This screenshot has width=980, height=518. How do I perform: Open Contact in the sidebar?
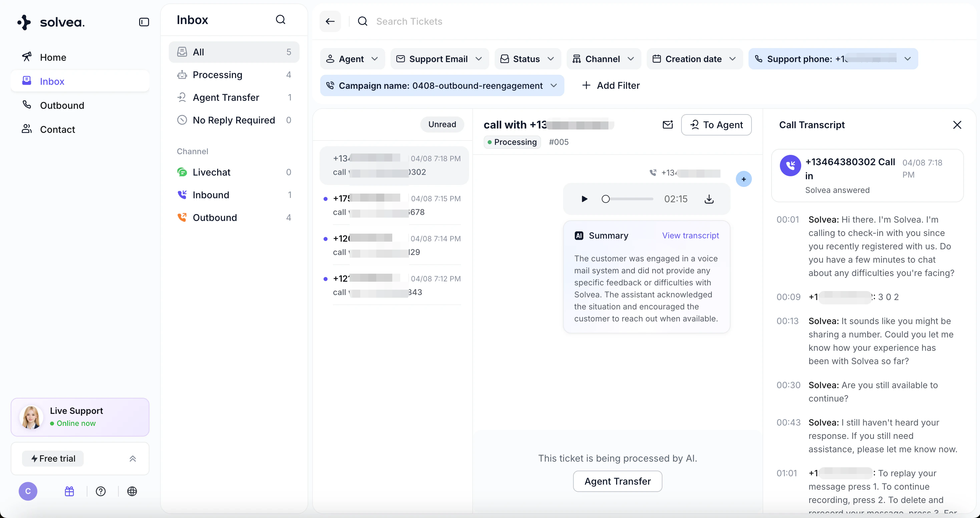point(80,129)
